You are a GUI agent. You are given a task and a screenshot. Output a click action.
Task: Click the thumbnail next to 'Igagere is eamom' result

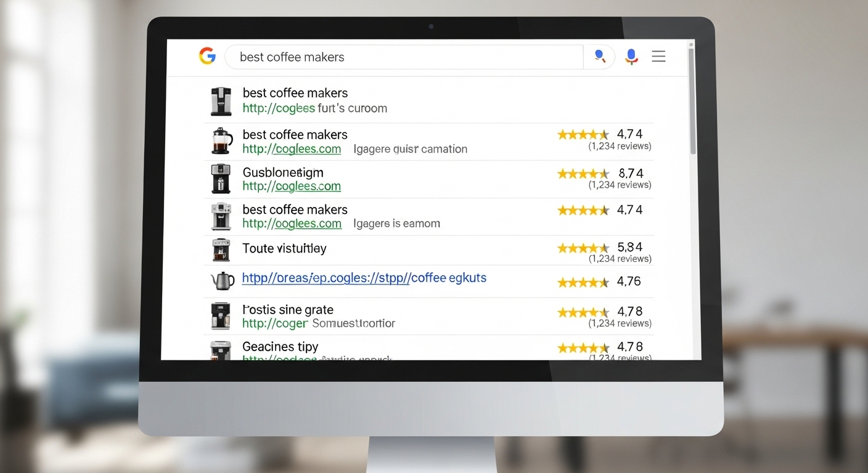pos(221,217)
